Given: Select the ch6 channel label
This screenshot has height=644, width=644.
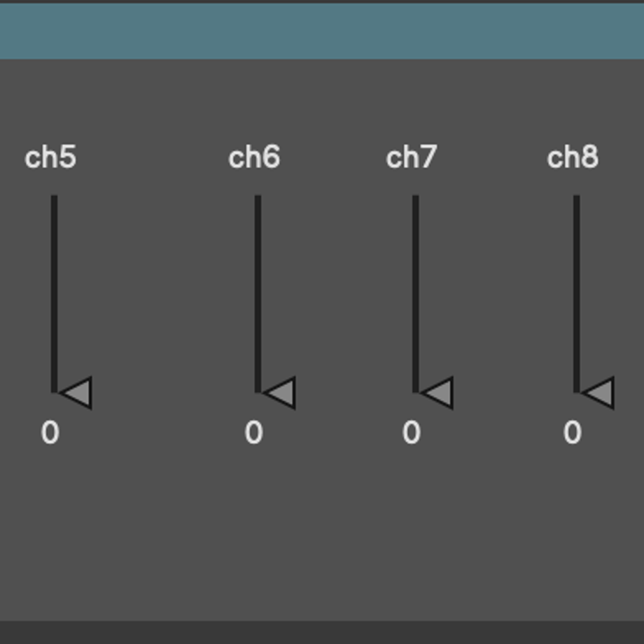Looking at the screenshot, I should point(254,157).
